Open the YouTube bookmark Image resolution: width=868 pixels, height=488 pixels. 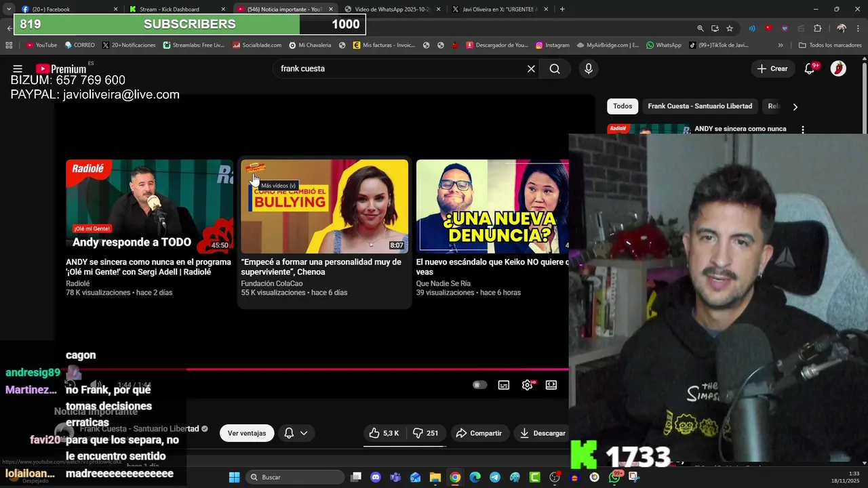41,45
